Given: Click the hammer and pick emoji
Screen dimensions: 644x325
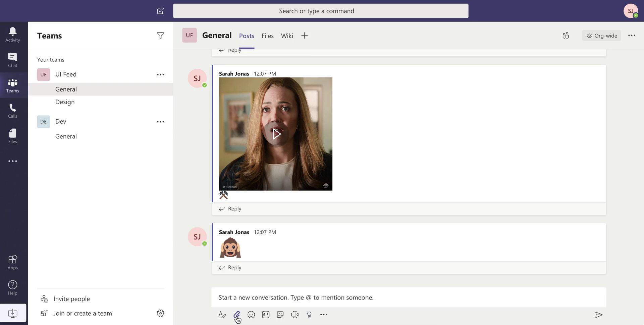Looking at the screenshot, I should pos(223,195).
